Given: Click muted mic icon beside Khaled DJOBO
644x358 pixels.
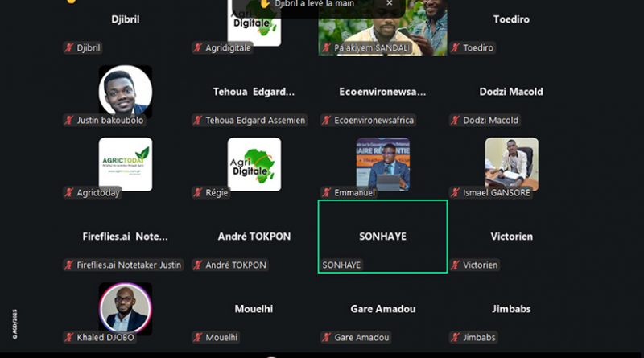Looking at the screenshot, I should 69,337.
